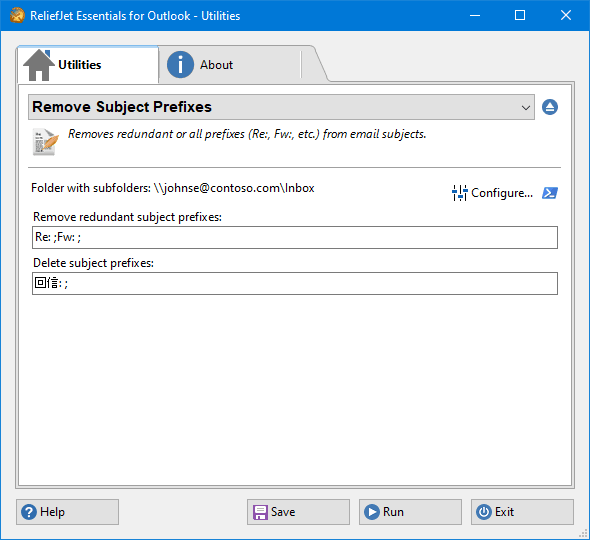
Task: Select the Remove Subject Prefixes combo box
Action: [x=281, y=107]
